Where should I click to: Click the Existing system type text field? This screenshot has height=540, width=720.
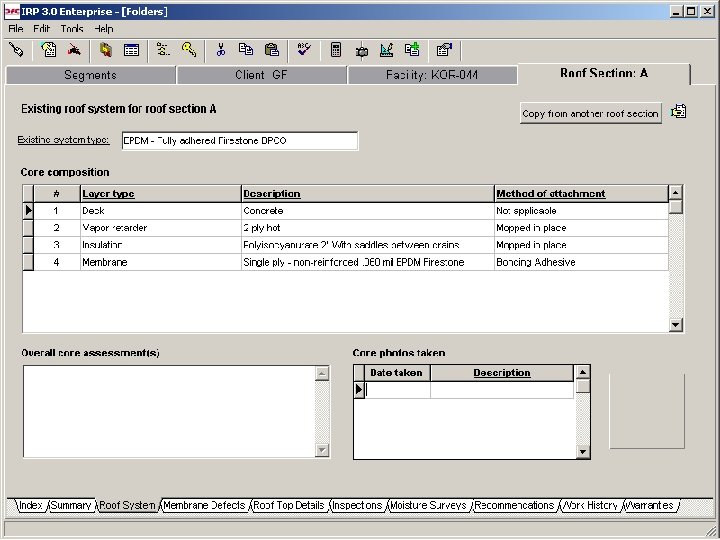coord(239,141)
